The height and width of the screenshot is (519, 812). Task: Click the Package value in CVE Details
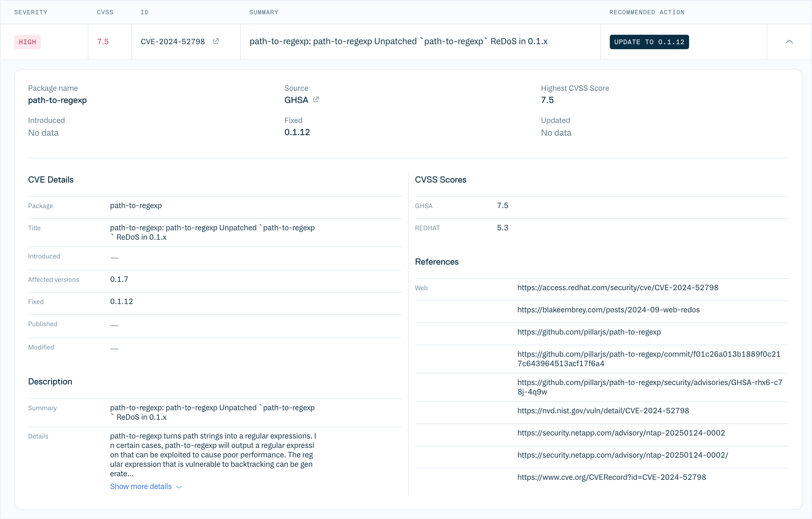(136, 205)
